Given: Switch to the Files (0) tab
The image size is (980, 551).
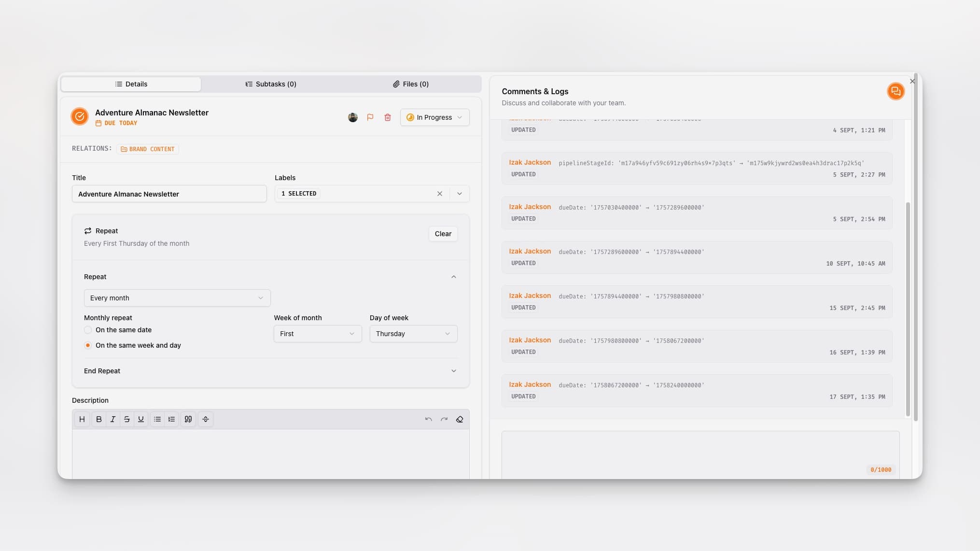Looking at the screenshot, I should tap(411, 84).
